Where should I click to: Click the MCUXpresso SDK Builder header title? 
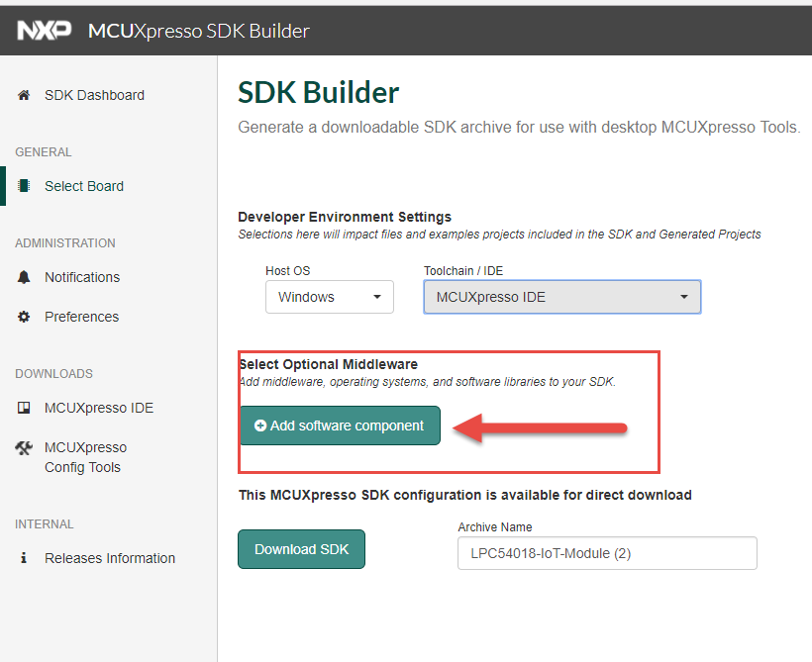click(x=199, y=31)
